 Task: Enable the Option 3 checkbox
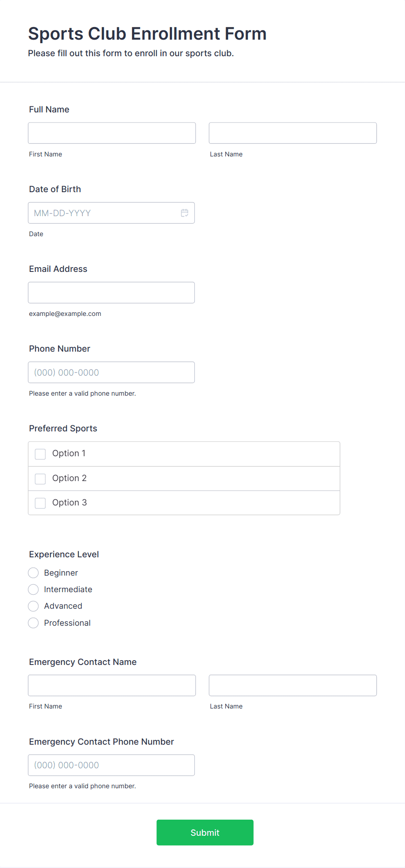coord(40,503)
